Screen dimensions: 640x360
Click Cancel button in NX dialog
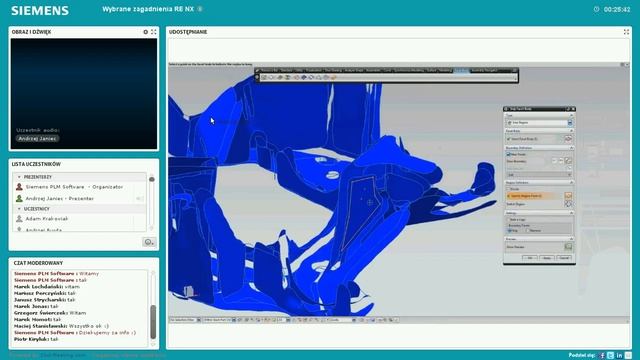pyautogui.click(x=564, y=258)
